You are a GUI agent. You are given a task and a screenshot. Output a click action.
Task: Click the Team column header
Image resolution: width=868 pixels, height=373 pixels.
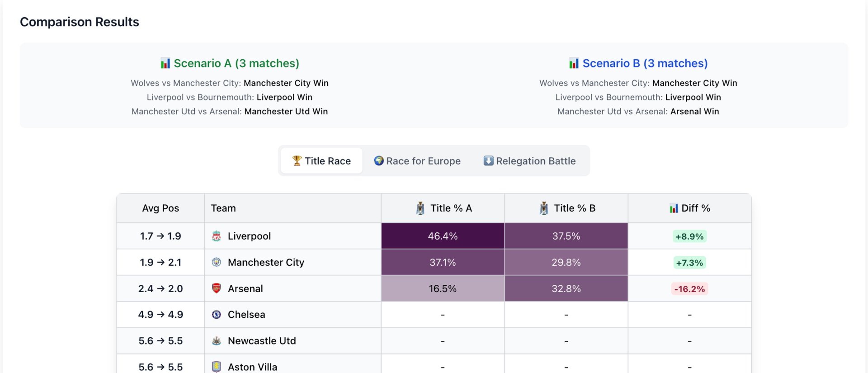pyautogui.click(x=223, y=208)
